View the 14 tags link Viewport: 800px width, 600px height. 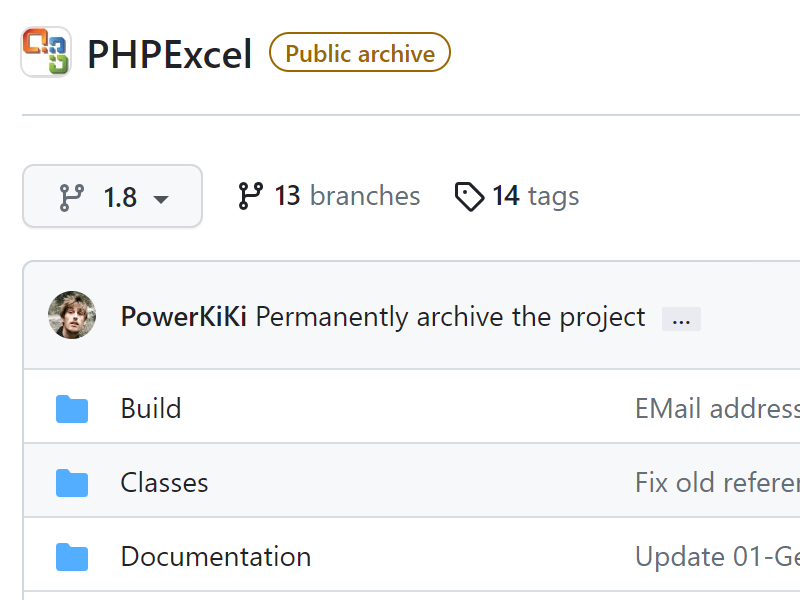(517, 196)
